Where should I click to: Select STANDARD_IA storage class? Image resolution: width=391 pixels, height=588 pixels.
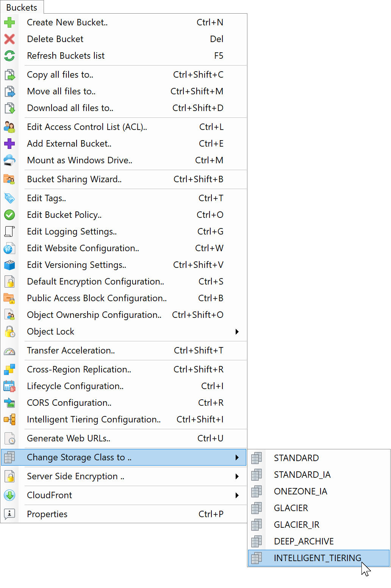point(319,475)
